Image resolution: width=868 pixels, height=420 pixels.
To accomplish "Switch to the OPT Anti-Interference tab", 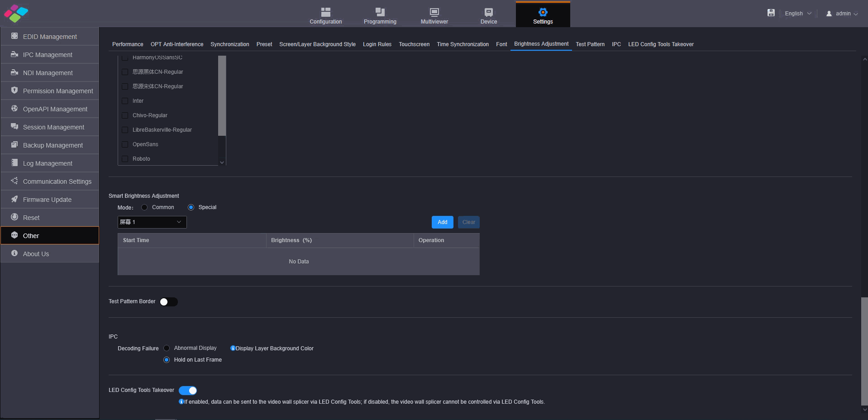I will [177, 44].
